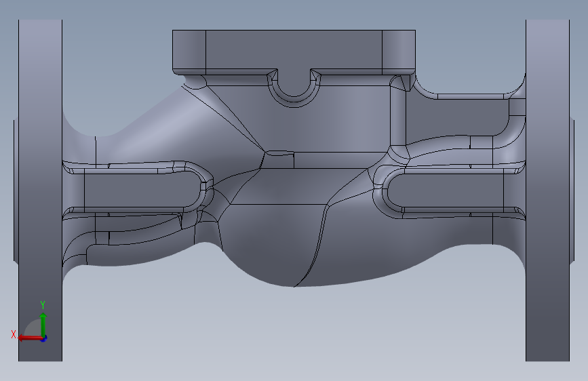Select the top rectangular flange block face
Screen dimensions: 588x381
point(294,49)
